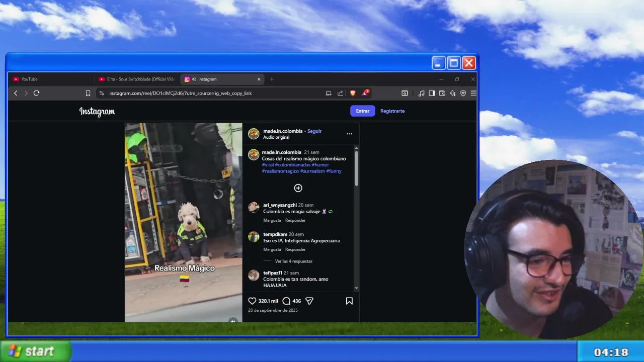
Task: Click the taskbar clock showing 04:18
Action: click(611, 352)
